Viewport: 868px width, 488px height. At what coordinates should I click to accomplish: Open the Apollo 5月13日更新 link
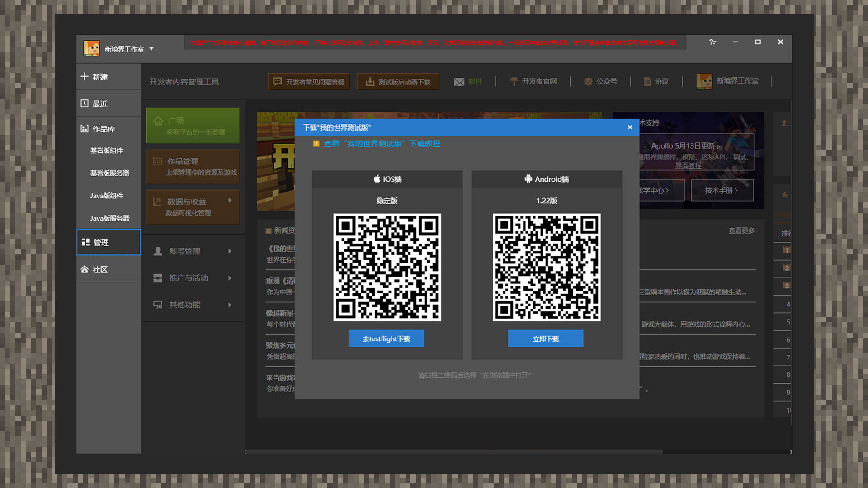(x=685, y=146)
